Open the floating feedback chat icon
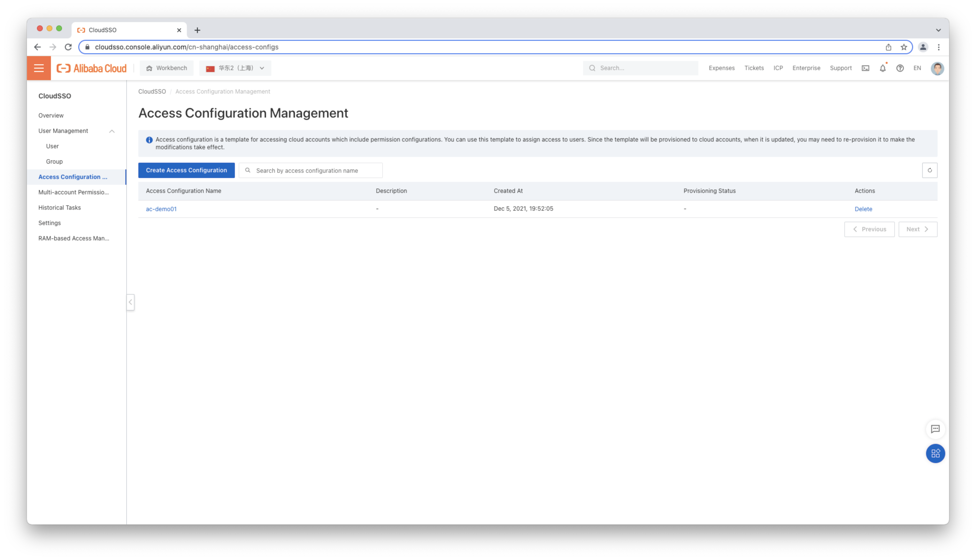The image size is (976, 560). [935, 429]
